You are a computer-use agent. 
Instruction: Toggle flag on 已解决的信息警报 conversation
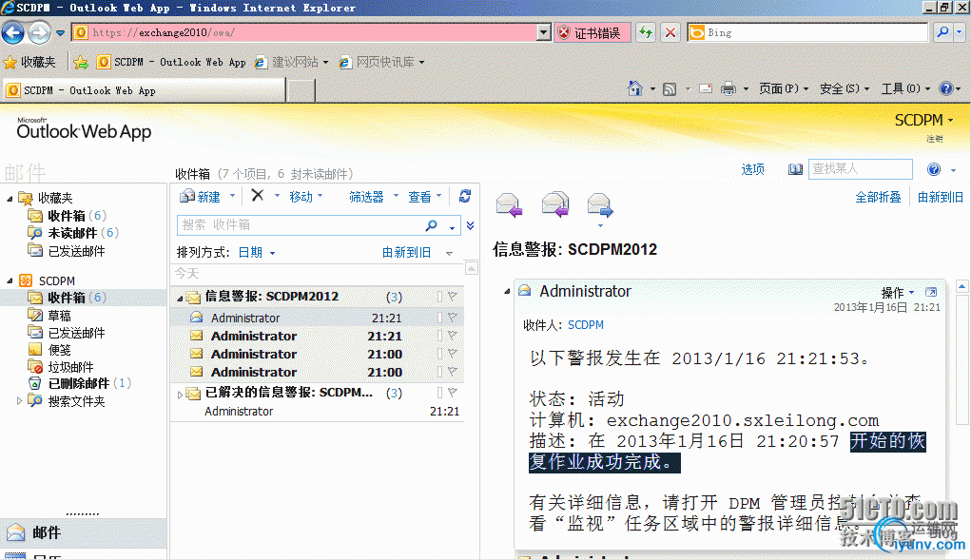pyautogui.click(x=453, y=393)
